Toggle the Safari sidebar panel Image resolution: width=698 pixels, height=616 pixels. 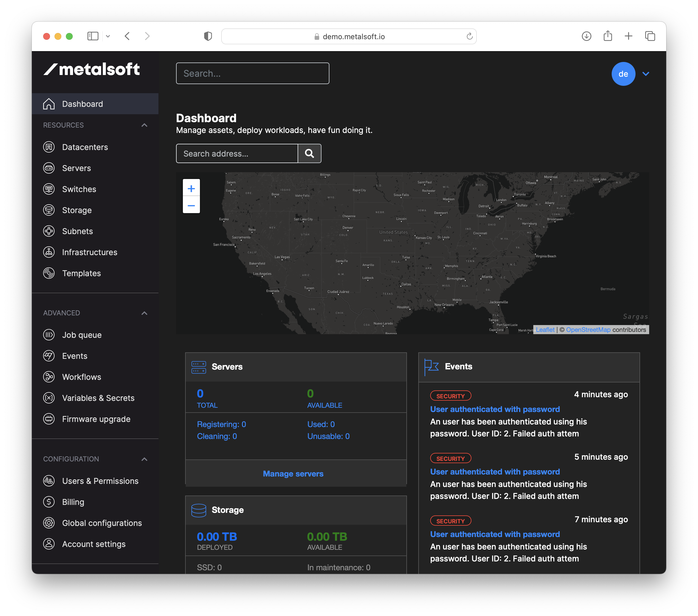click(x=93, y=36)
